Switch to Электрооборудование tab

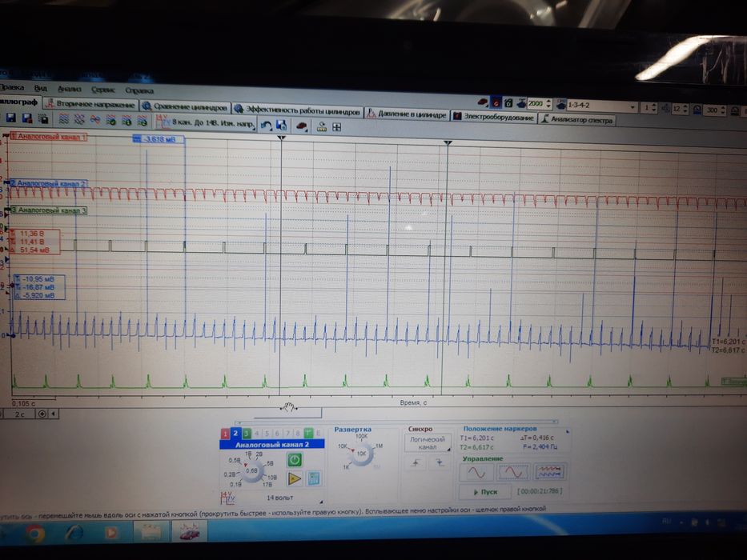(493, 117)
